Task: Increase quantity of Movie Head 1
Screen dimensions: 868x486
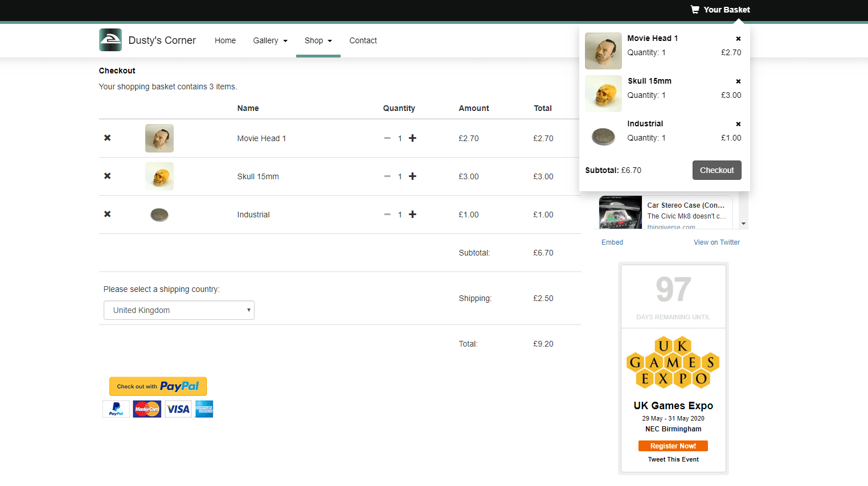Action: (x=412, y=138)
